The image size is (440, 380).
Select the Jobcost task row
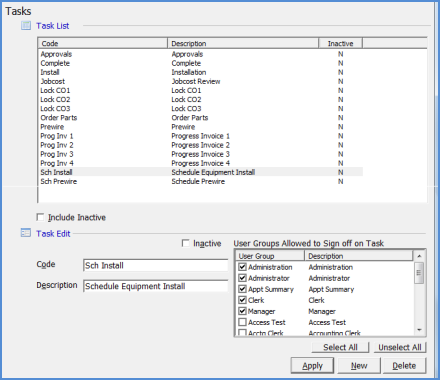[x=201, y=81]
